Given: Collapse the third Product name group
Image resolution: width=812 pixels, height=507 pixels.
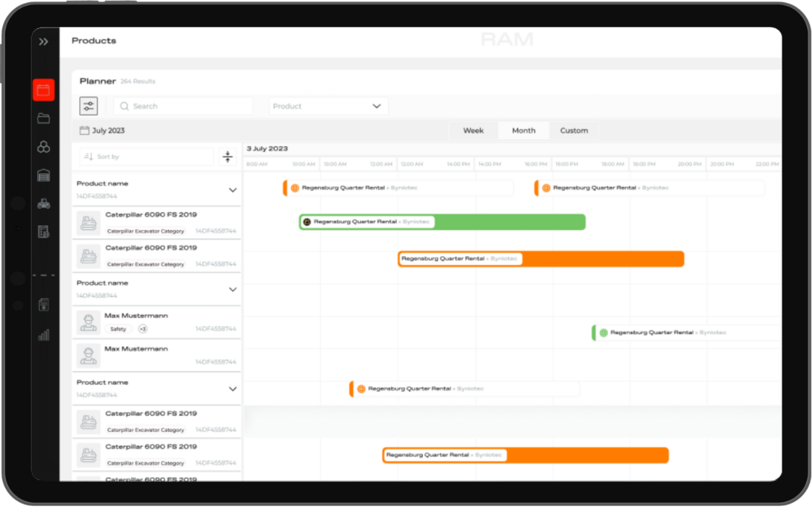Looking at the screenshot, I should tap(232, 389).
